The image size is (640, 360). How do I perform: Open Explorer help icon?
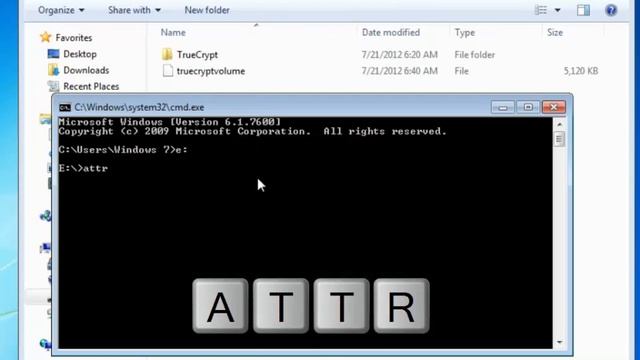611,10
